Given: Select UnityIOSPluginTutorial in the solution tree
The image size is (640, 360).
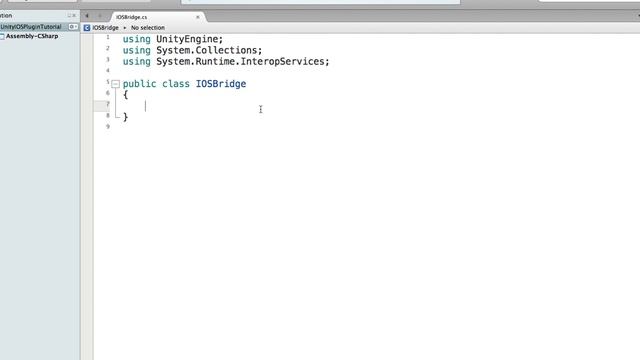Looking at the screenshot, I should (x=31, y=27).
